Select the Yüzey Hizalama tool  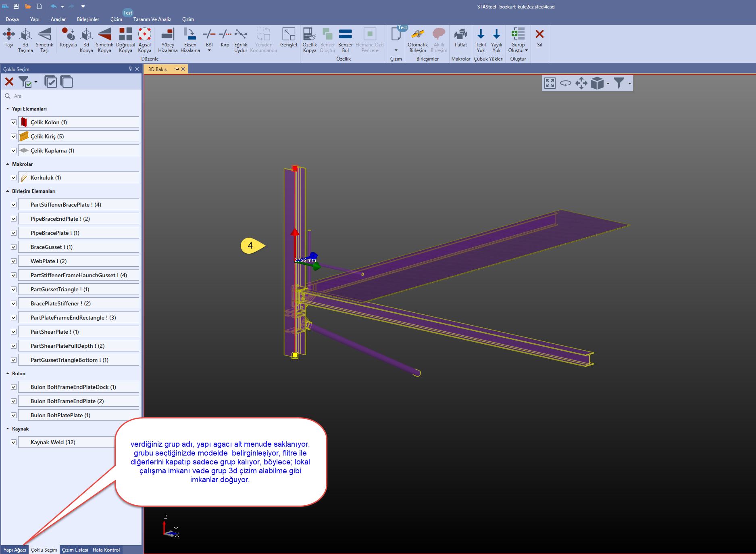coord(168,40)
